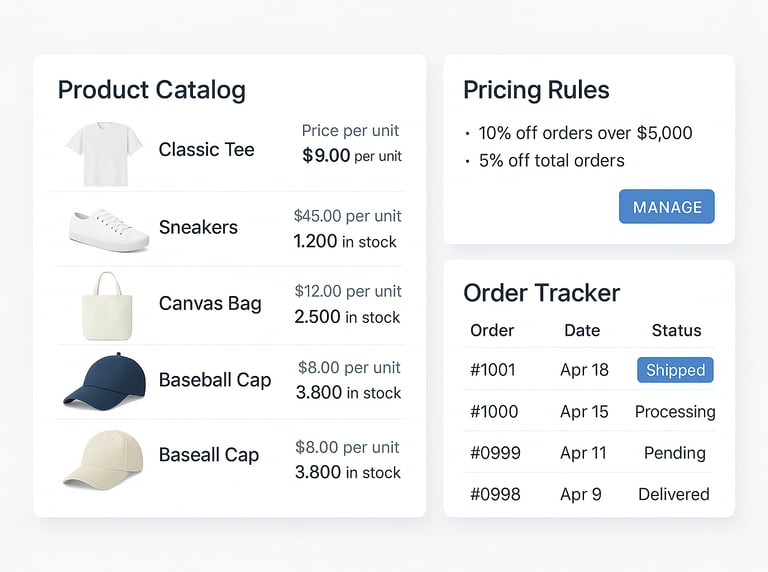Click the beige cap product image
768x572 pixels.
pos(104,458)
